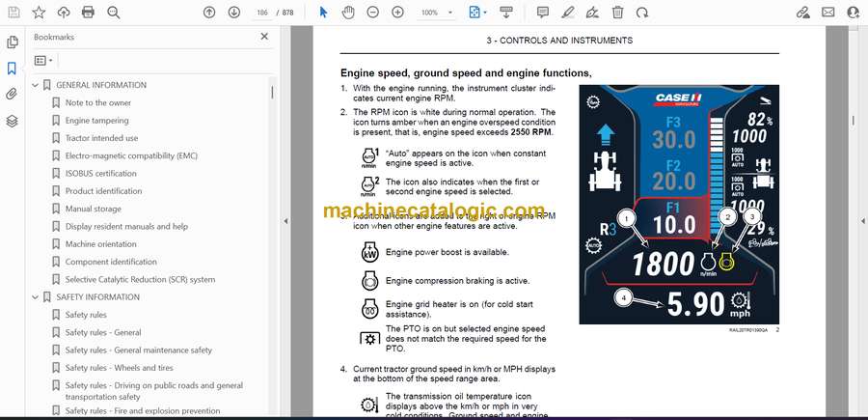
Task: Activate the hand pan tool
Action: point(348,13)
